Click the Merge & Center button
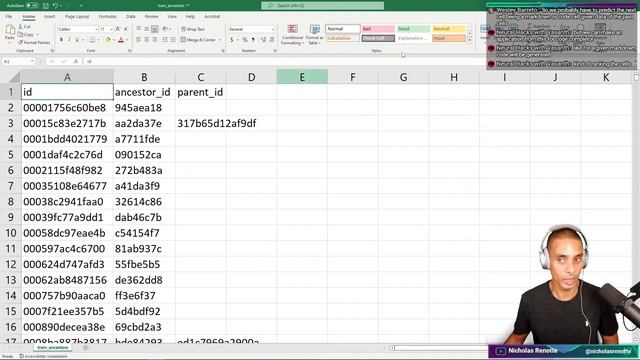The width and height of the screenshot is (640, 360). (x=198, y=40)
